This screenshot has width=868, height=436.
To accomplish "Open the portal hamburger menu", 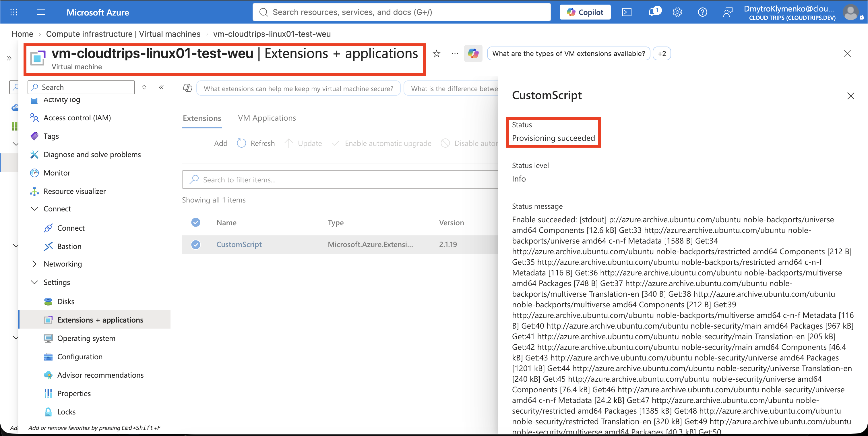I will point(41,12).
